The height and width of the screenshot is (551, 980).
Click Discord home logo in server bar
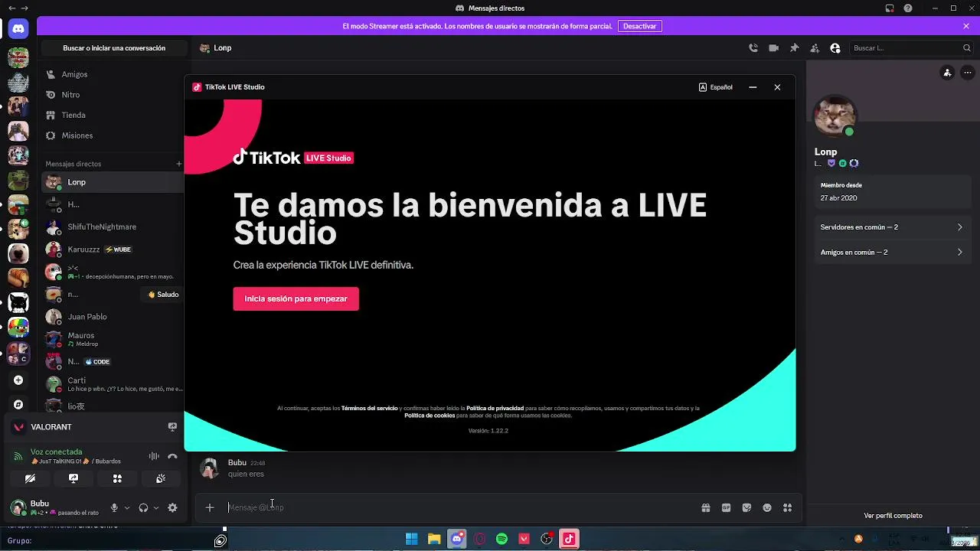18,29
